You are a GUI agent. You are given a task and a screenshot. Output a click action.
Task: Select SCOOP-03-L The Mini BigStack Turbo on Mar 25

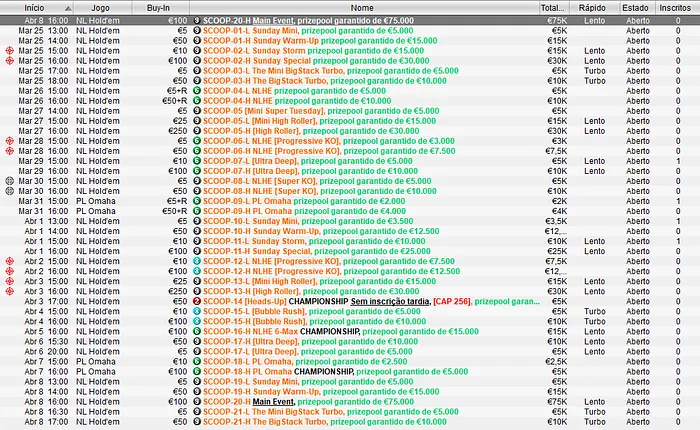click(x=350, y=71)
